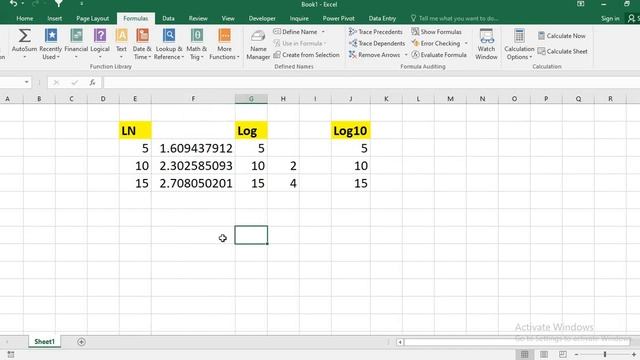This screenshot has height=360, width=640.
Task: Click Remove Arrows
Action: pyautogui.click(x=374, y=55)
